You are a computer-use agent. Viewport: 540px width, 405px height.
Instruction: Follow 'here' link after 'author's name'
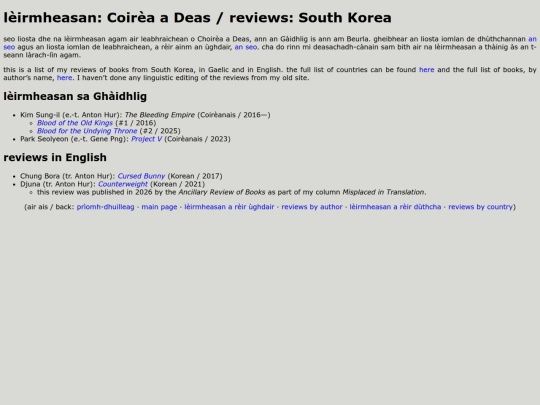point(64,78)
